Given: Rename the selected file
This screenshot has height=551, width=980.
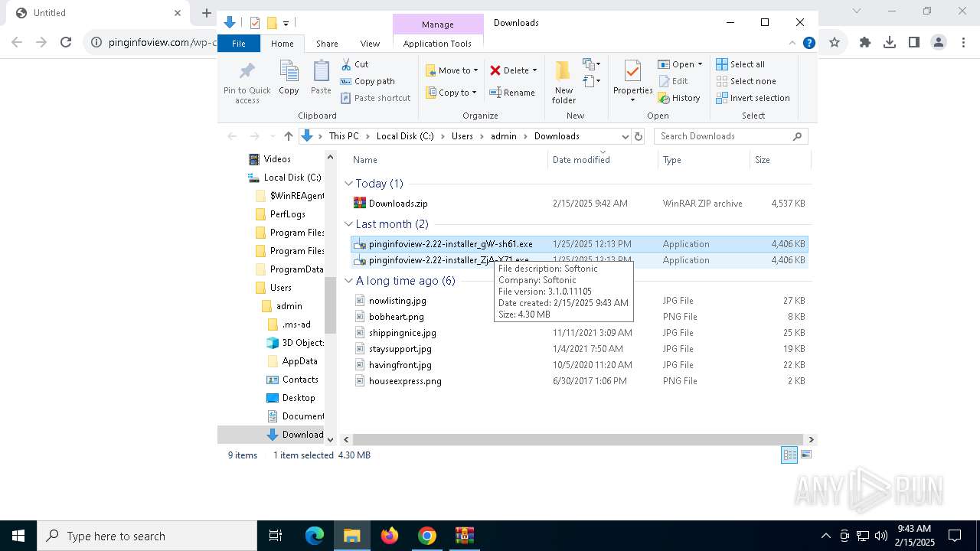Looking at the screenshot, I should [512, 93].
